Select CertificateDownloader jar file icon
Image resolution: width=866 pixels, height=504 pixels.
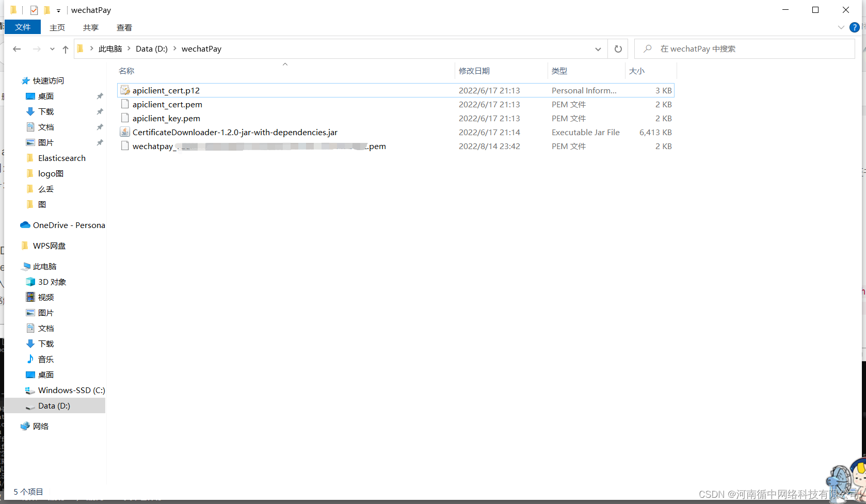125,132
